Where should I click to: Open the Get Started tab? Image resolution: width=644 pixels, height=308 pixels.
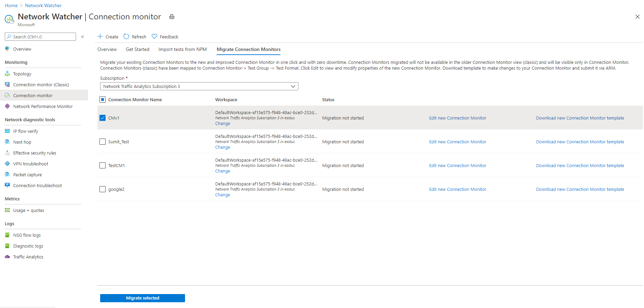click(137, 49)
